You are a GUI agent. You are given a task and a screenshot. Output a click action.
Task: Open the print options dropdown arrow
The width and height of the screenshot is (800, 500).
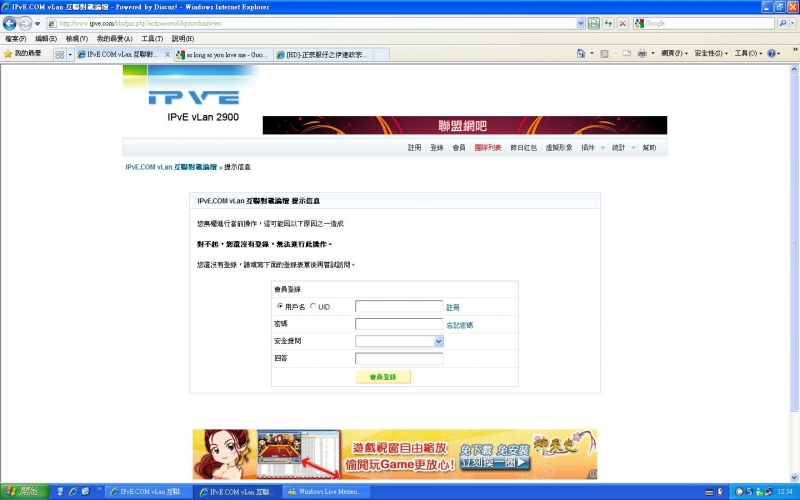(x=653, y=54)
